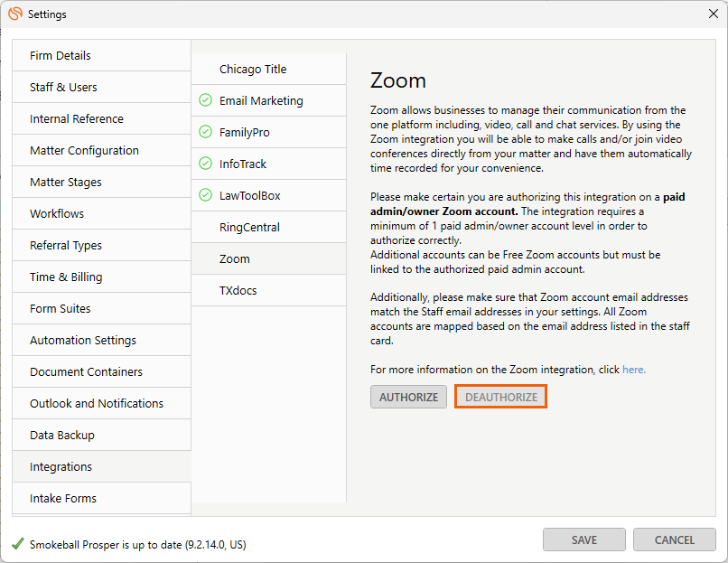Open Email Marketing integration
The height and width of the screenshot is (563, 728).
pos(269,100)
